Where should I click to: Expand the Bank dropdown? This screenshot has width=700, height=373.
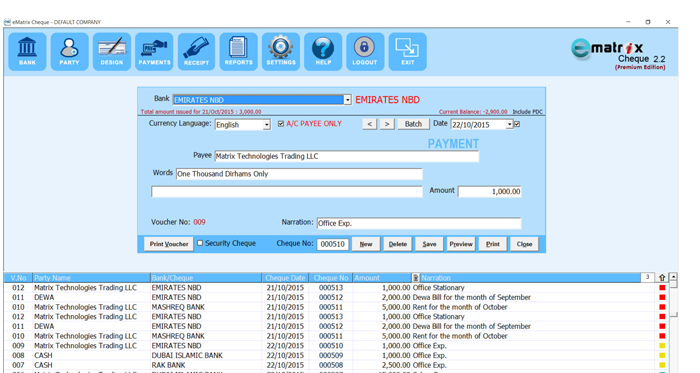tap(347, 100)
